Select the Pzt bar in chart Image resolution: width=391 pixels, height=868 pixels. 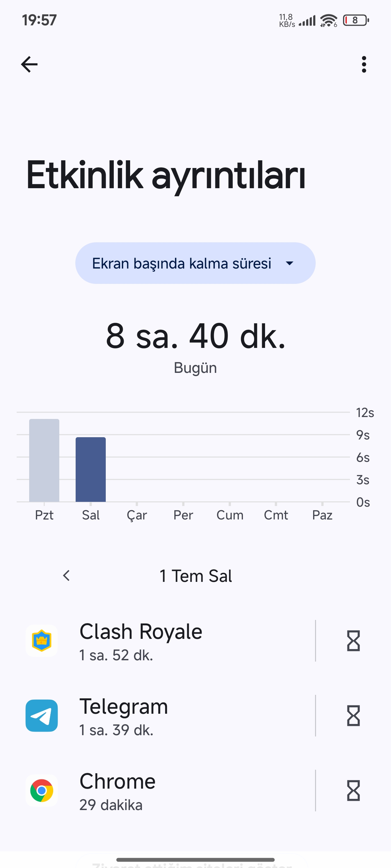click(x=44, y=460)
